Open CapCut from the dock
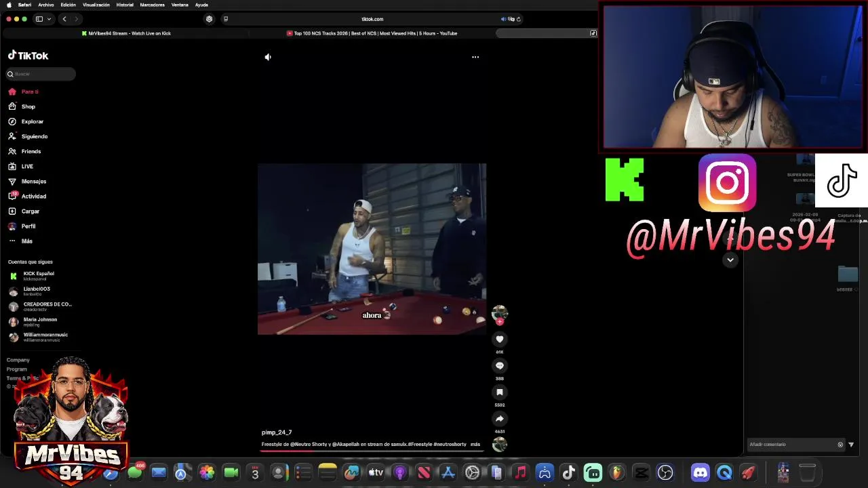The width and height of the screenshot is (868, 488). point(641,472)
